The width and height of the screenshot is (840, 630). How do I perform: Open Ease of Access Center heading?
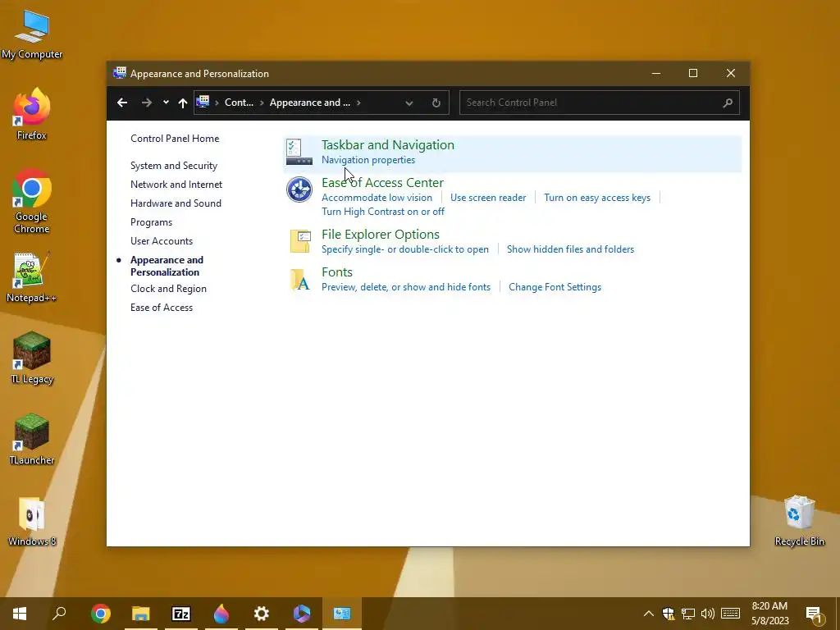[382, 183]
